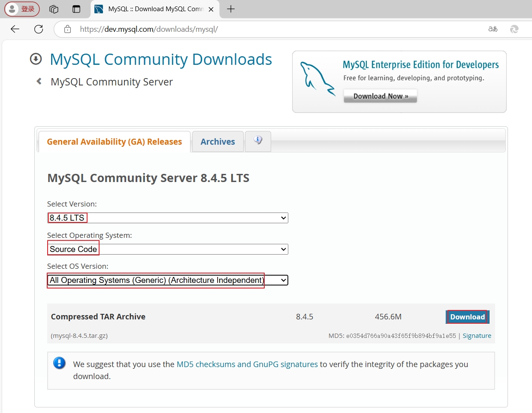Select the MySQL Download browser tab
Screen dimensions: 532x413
155,9
